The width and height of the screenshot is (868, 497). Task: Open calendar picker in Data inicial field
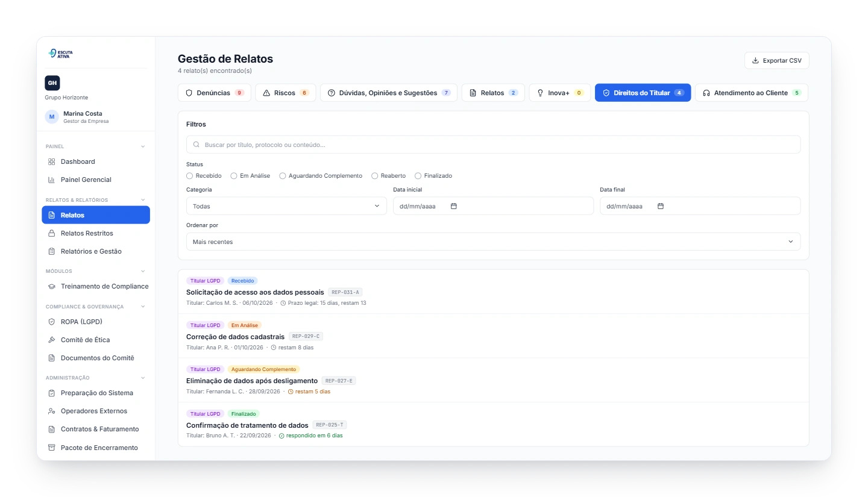pyautogui.click(x=454, y=206)
